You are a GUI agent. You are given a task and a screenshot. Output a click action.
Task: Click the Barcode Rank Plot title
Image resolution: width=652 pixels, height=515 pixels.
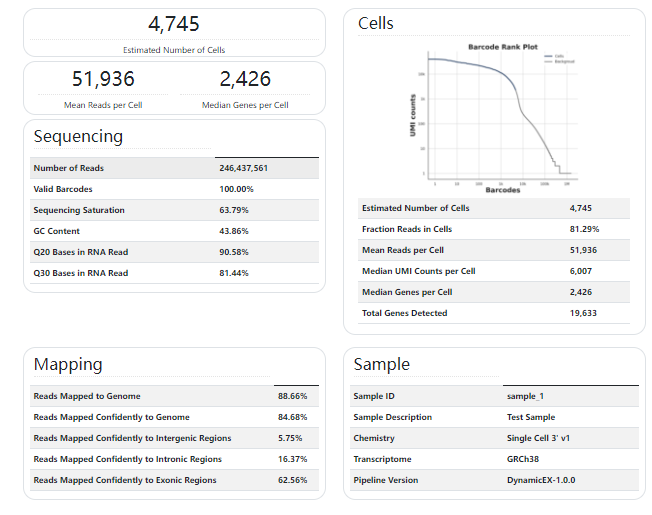(503, 47)
